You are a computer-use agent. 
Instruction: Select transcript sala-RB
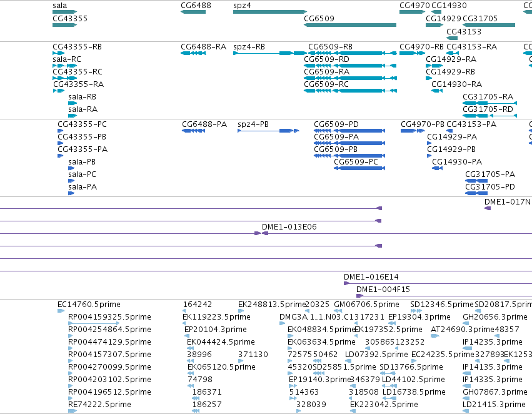(x=73, y=103)
